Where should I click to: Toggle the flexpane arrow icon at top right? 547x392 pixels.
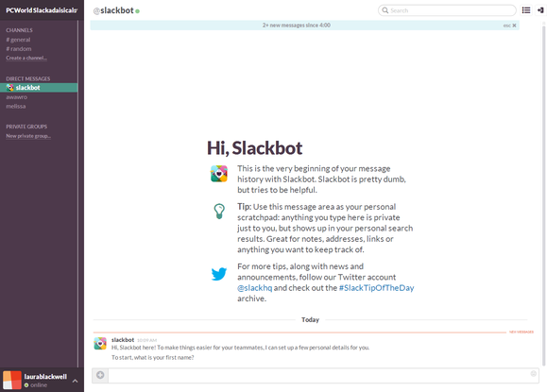point(540,10)
